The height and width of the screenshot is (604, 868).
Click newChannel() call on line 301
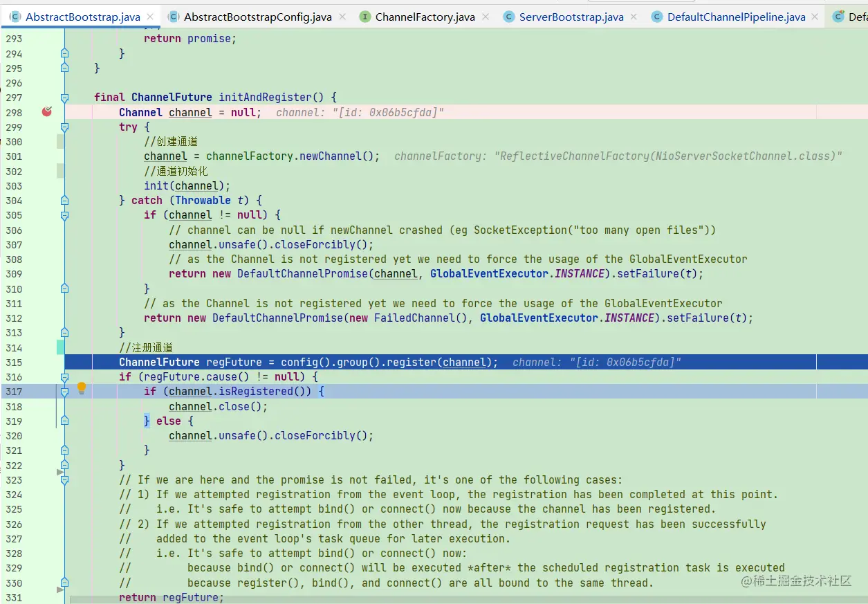336,156
